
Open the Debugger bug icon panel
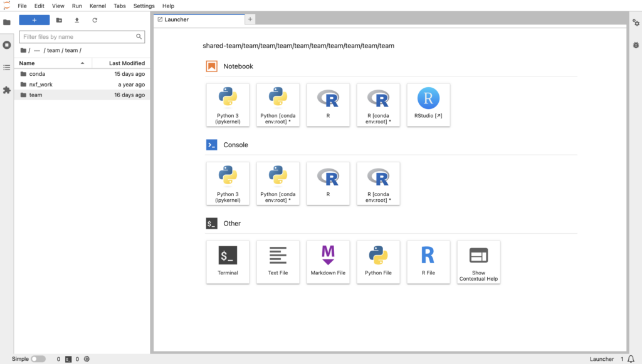coord(635,45)
